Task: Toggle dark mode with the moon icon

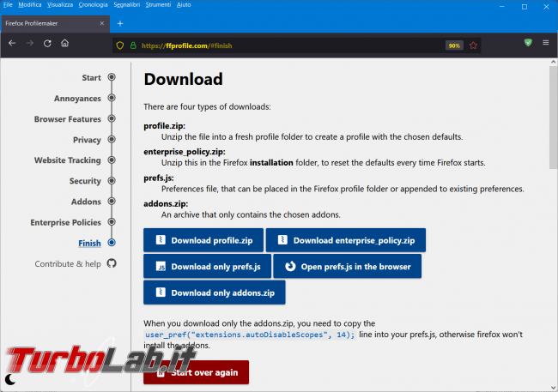Action: tap(10, 379)
